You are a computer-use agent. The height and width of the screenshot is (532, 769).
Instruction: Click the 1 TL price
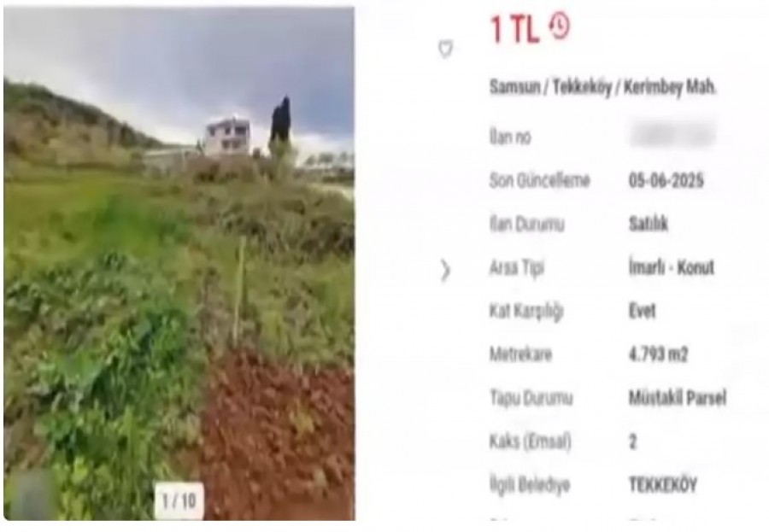click(514, 29)
